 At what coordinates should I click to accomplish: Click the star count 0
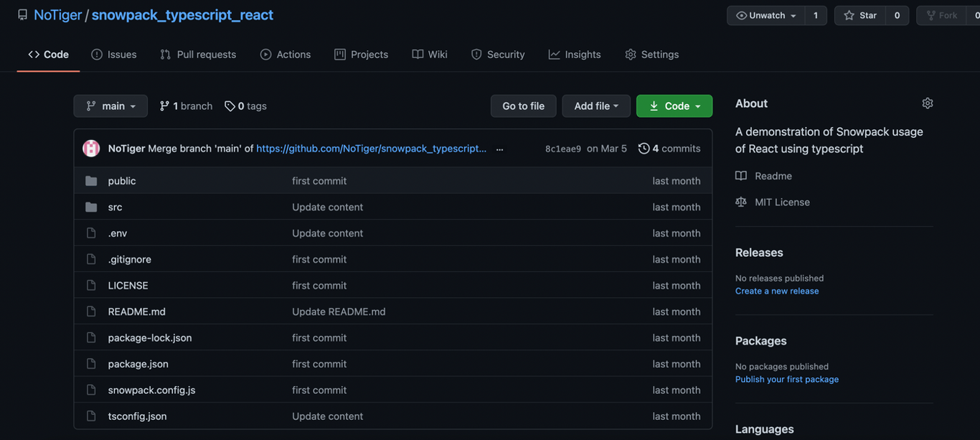[897, 16]
